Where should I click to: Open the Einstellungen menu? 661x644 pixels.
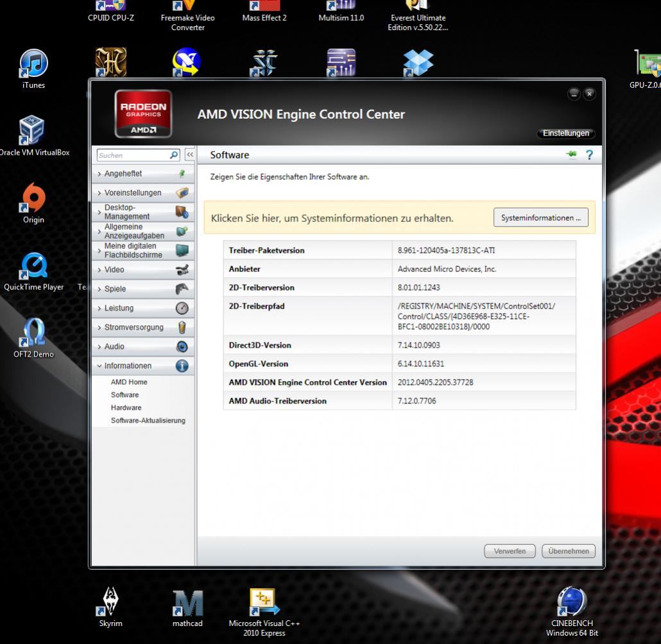coord(566,133)
